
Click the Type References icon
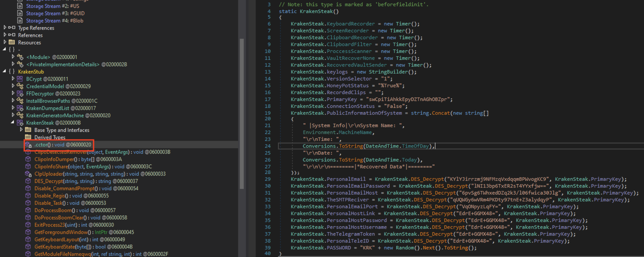tap(12, 28)
